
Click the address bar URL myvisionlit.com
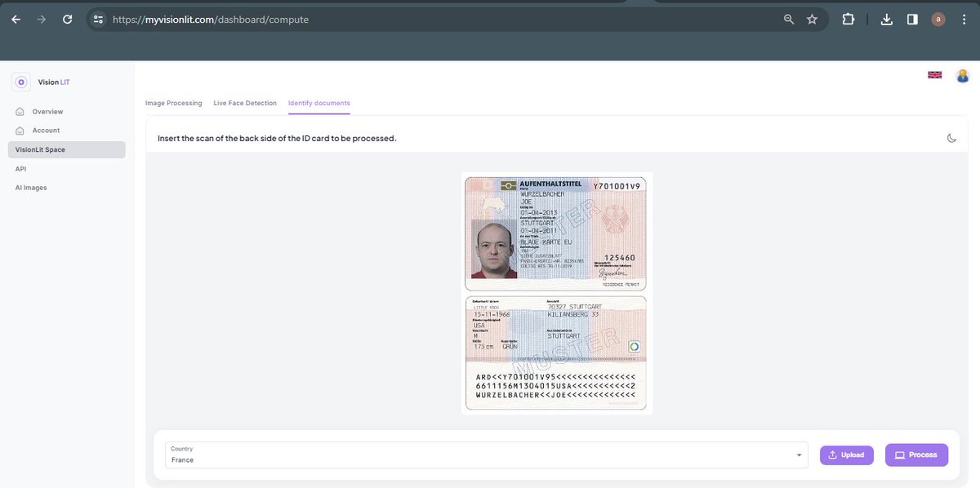[x=211, y=19]
